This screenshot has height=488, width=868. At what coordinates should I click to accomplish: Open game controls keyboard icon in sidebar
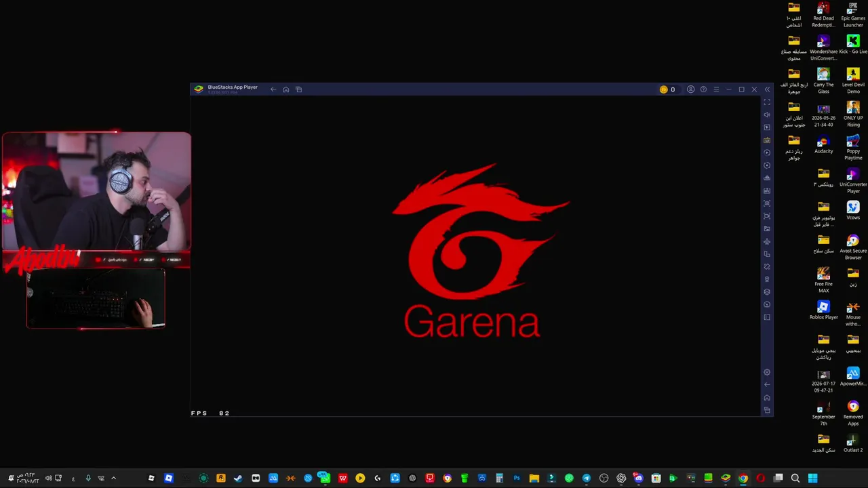(767, 140)
